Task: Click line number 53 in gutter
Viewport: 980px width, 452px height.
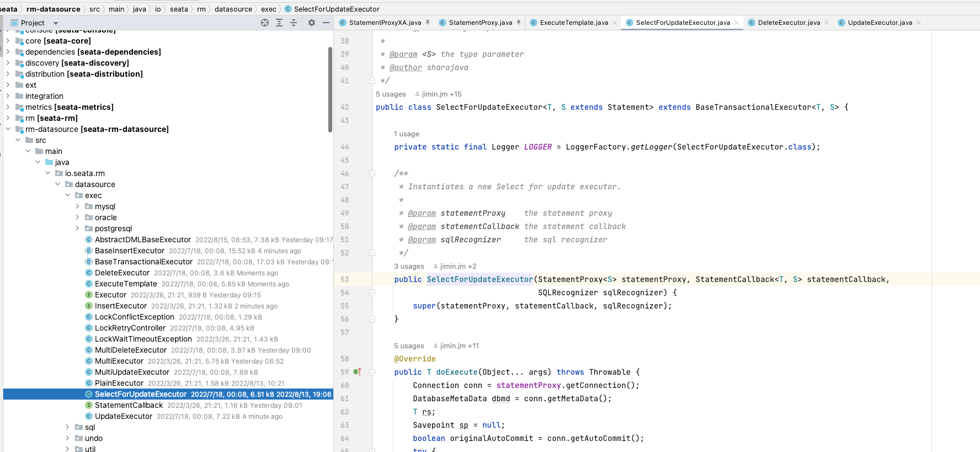Action: [345, 279]
